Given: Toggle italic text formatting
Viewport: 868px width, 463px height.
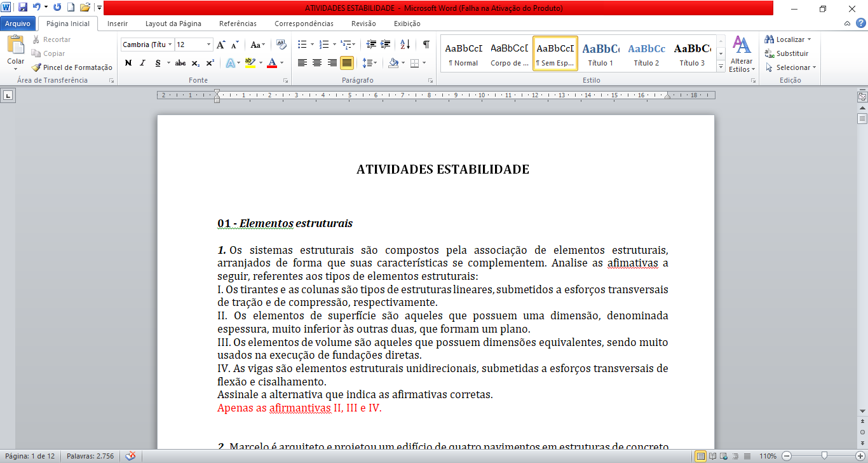Looking at the screenshot, I should [142, 63].
